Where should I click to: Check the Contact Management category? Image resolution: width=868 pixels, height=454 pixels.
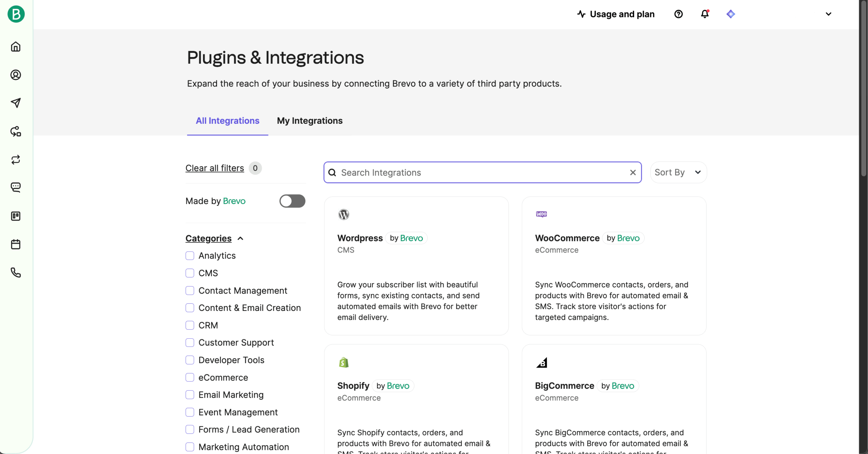pos(190,291)
